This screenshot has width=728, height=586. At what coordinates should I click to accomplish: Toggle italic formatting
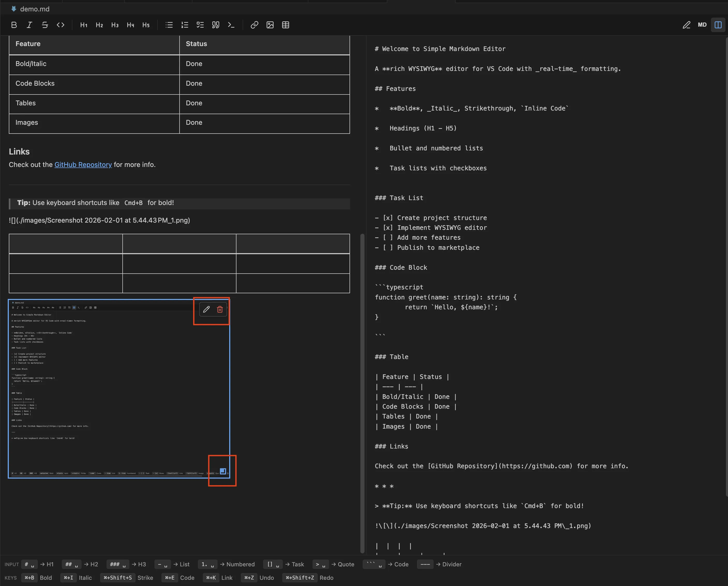pos(29,25)
